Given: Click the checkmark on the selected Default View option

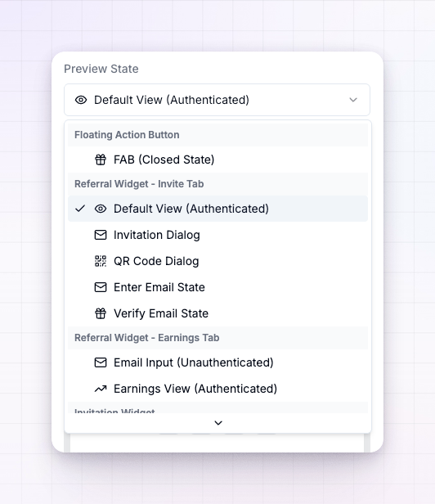Looking at the screenshot, I should coord(80,209).
